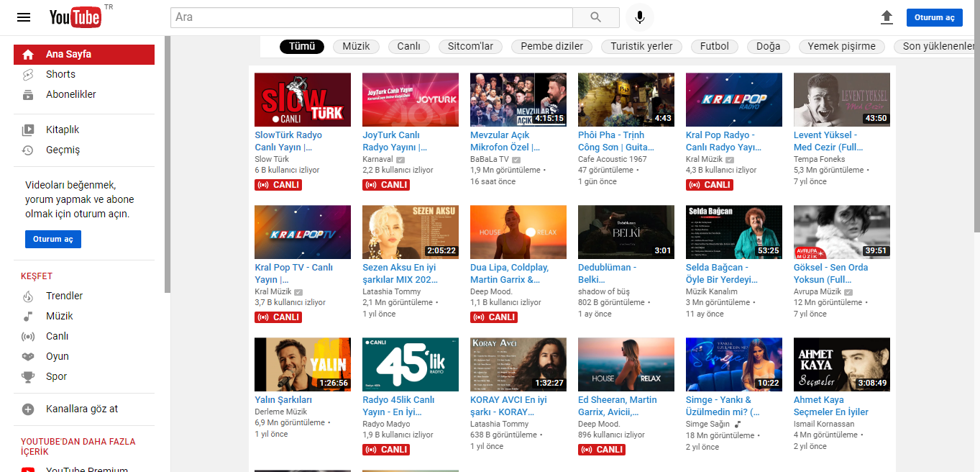The width and height of the screenshot is (980, 472).
Task: Click the Müzik note icon in sidebar
Action: [28, 316]
